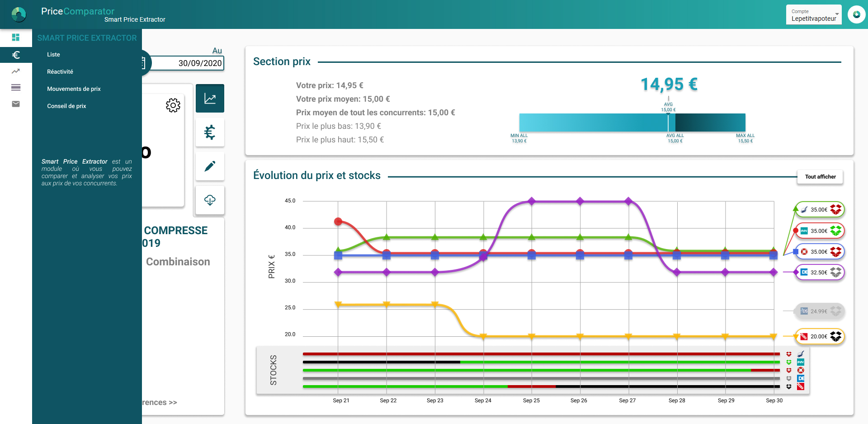This screenshot has width=868, height=424.
Task: Open Réactivité menu item
Action: point(60,72)
